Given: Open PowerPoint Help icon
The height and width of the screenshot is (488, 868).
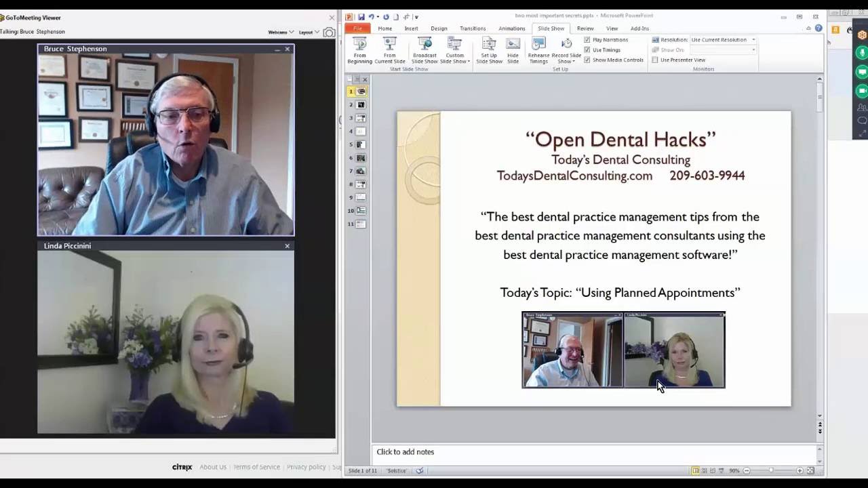Looking at the screenshot, I should tap(818, 28).
